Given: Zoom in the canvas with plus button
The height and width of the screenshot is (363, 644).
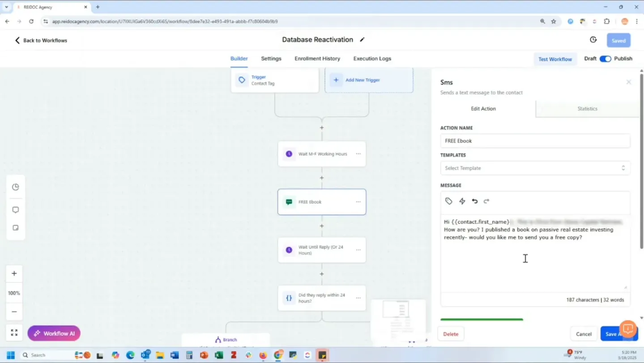Looking at the screenshot, I should click(14, 273).
